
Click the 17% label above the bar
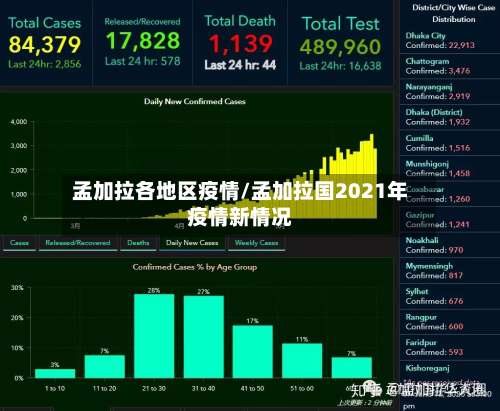253,321
